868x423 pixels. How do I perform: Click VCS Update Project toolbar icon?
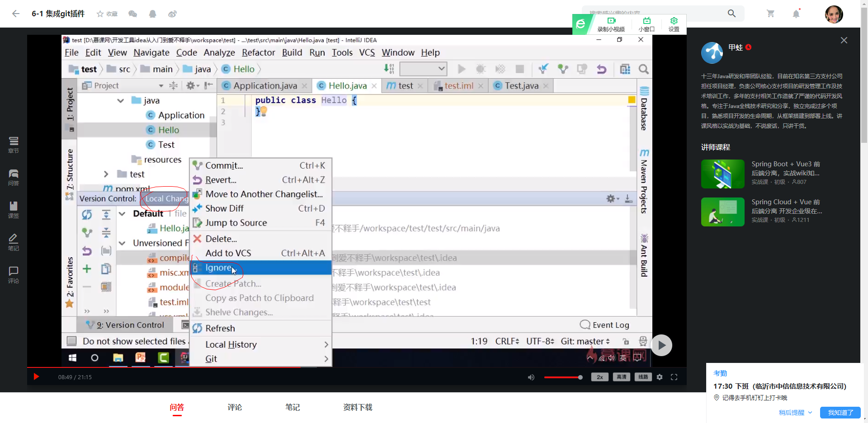543,69
